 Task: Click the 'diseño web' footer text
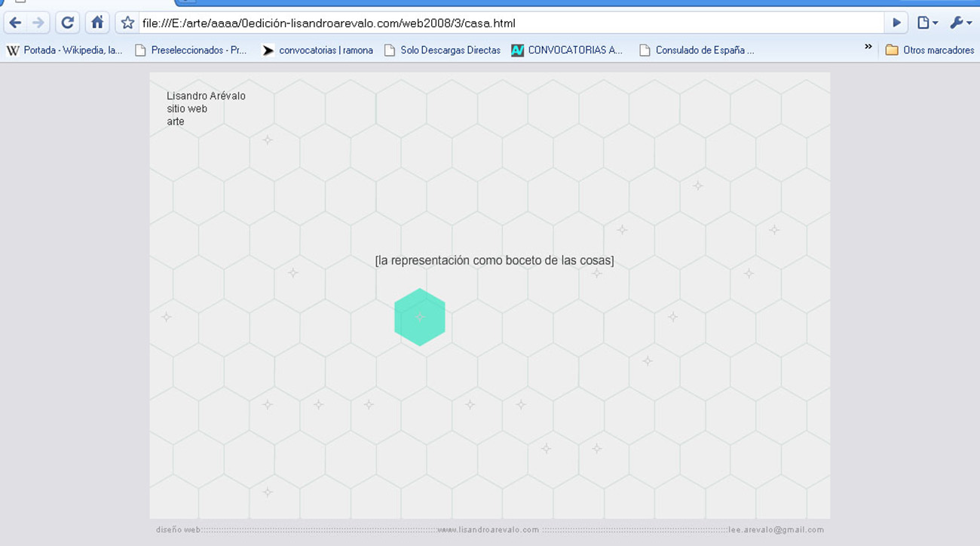[178, 529]
